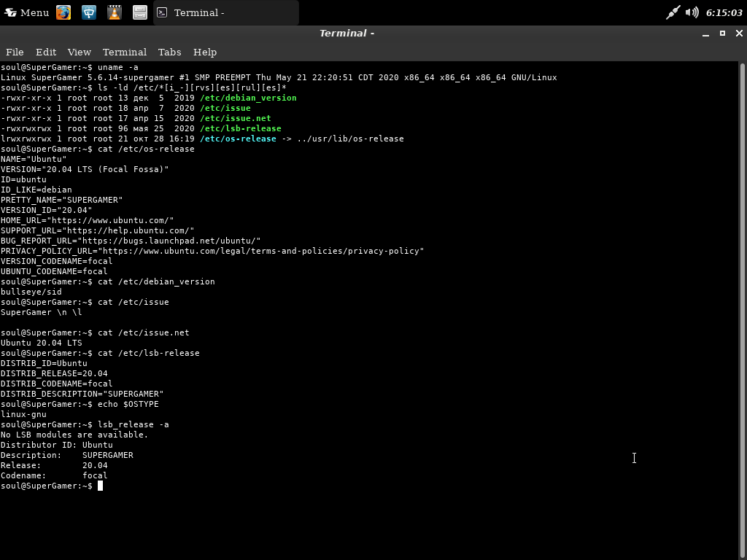Open the View menu
Screen dimensions: 747x560
click(79, 52)
